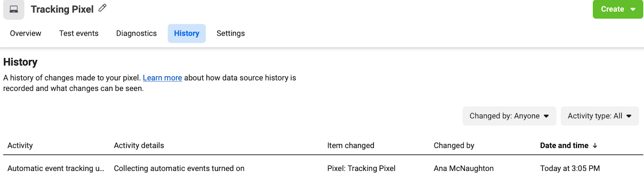
Task: Sort by the Date and time column
Action: (x=564, y=146)
